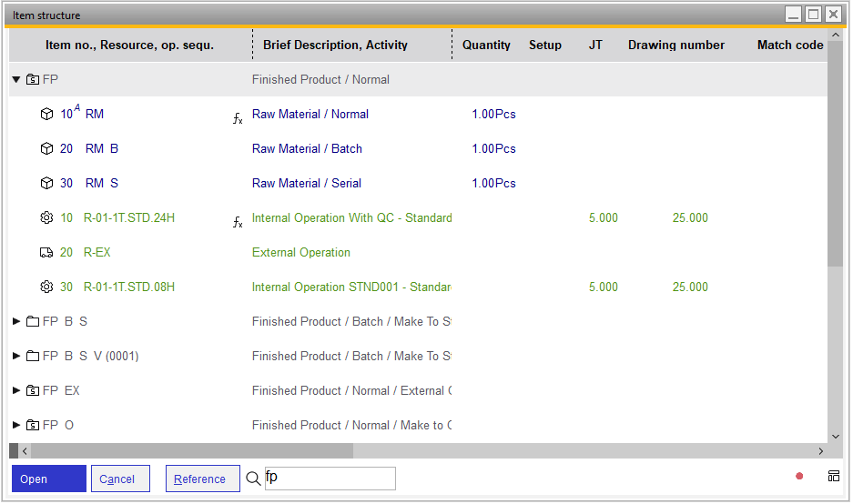Click the box icon for RM B row

47,149
